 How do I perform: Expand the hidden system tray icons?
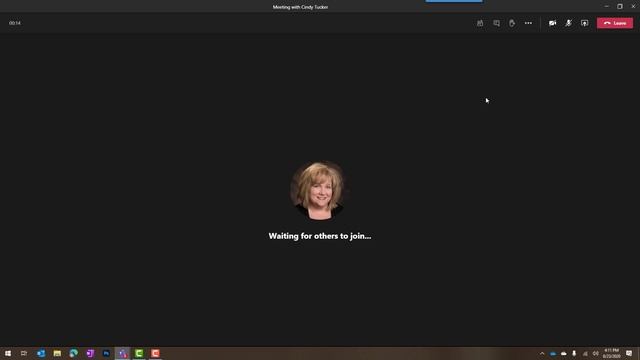click(x=542, y=353)
